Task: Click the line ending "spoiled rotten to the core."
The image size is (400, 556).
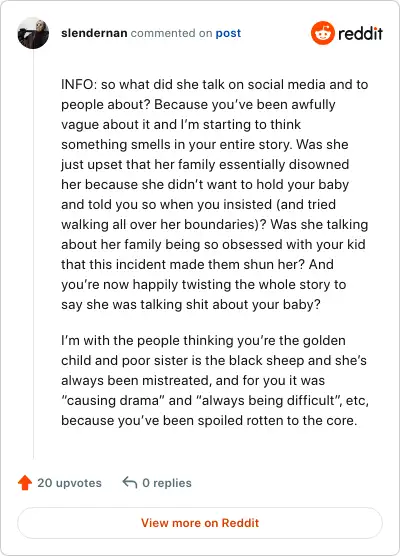Action: 209,421
